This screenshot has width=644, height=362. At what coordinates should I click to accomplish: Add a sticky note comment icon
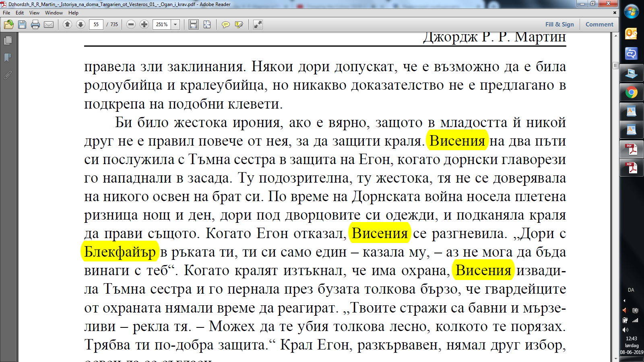tap(226, 25)
